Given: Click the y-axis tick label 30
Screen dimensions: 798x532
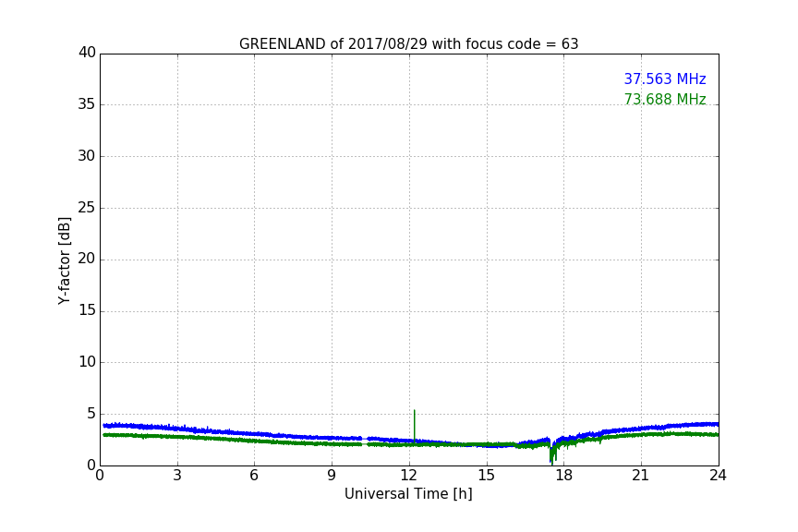Looking at the screenshot, I should (87, 156).
